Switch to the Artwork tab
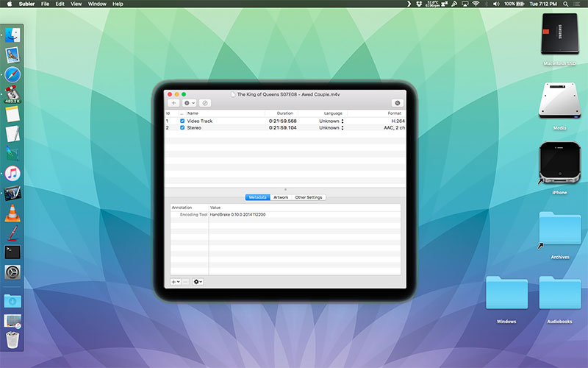The width and height of the screenshot is (588, 368). point(281,197)
